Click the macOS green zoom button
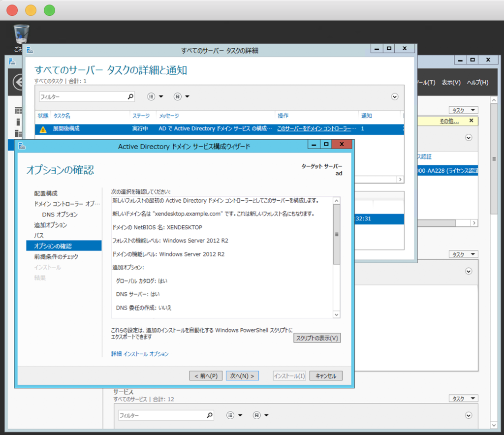Screen dimensions: 504x435 click(x=50, y=10)
